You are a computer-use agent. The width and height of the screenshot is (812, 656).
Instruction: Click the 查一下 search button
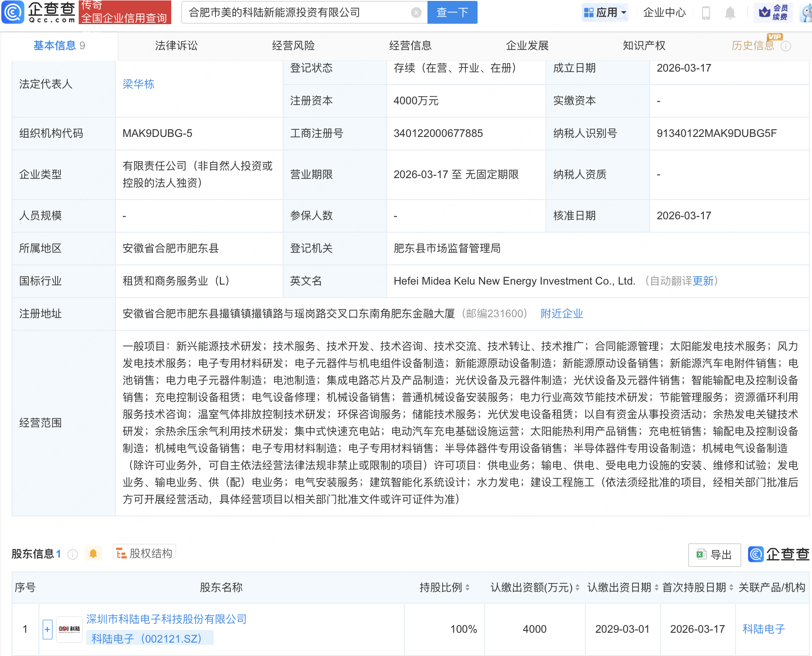(452, 12)
